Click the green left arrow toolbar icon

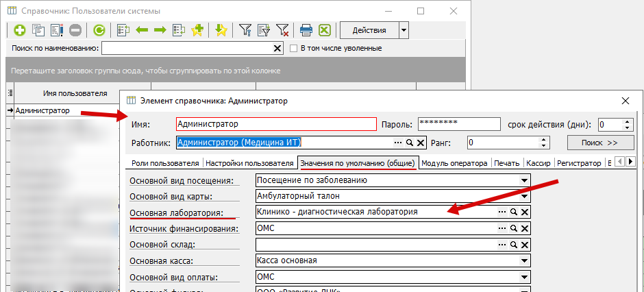pyautogui.click(x=142, y=30)
